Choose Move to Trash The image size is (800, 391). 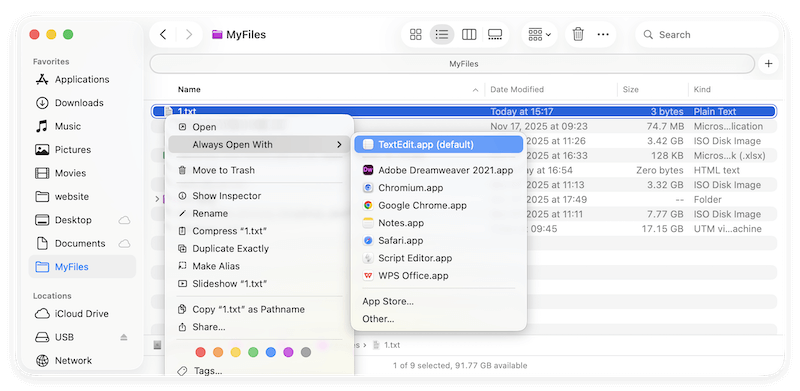tap(260, 170)
